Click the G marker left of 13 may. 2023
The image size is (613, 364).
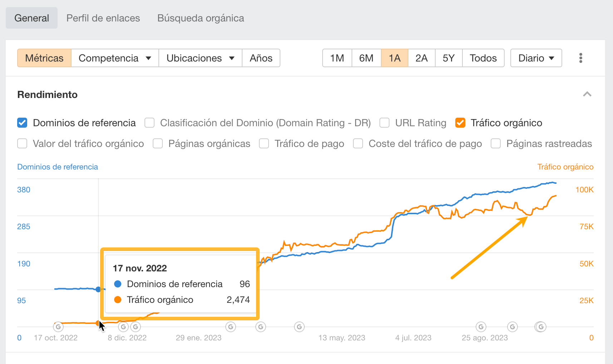point(299,326)
